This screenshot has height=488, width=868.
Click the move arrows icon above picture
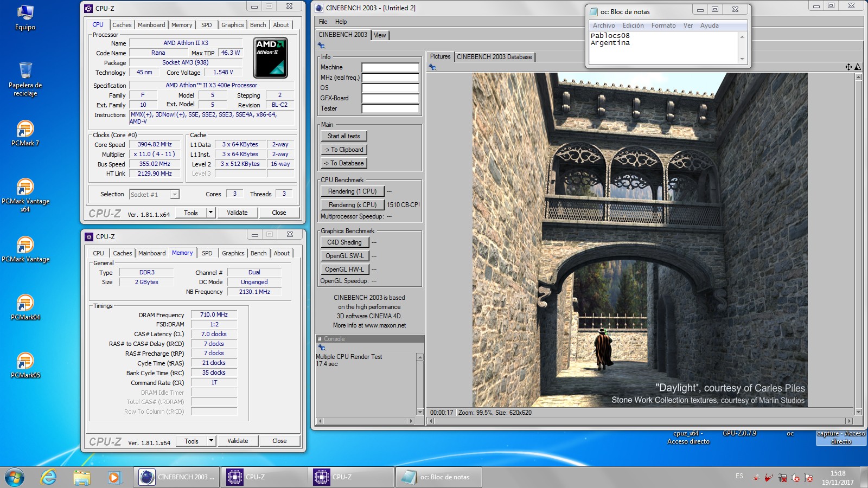(x=848, y=67)
